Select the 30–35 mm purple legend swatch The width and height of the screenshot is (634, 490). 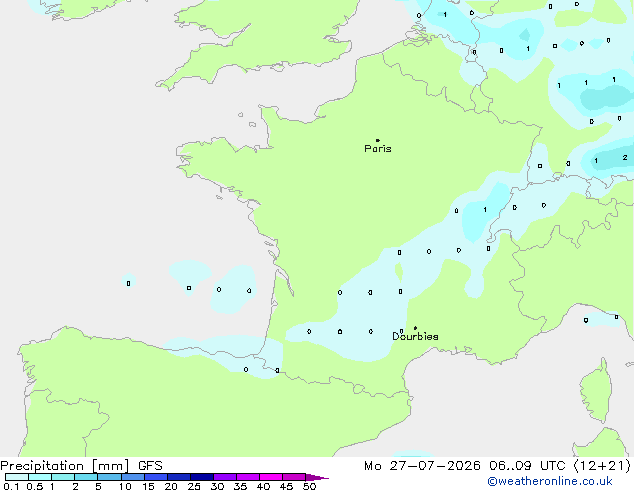click(x=225, y=477)
